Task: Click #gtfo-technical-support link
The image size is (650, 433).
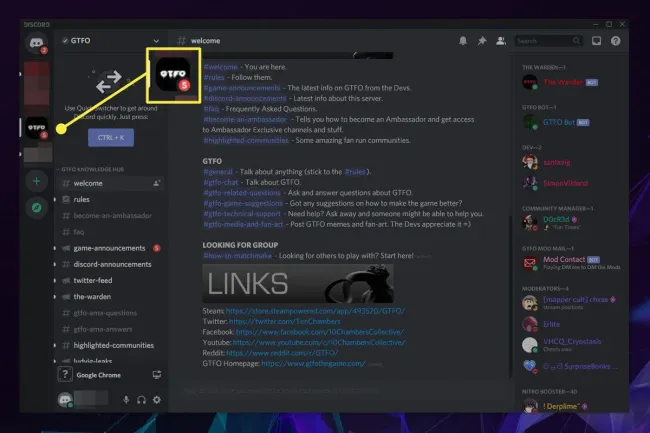Action: tap(242, 214)
